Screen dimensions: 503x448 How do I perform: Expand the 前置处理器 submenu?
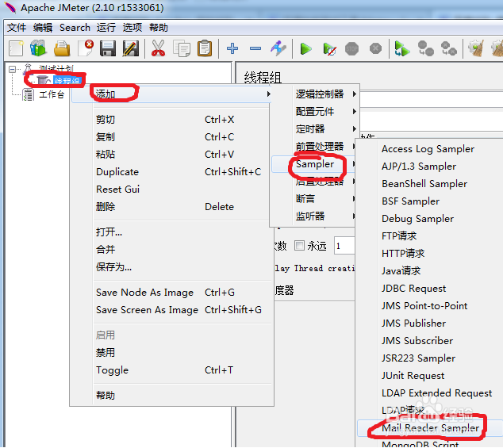pos(313,146)
